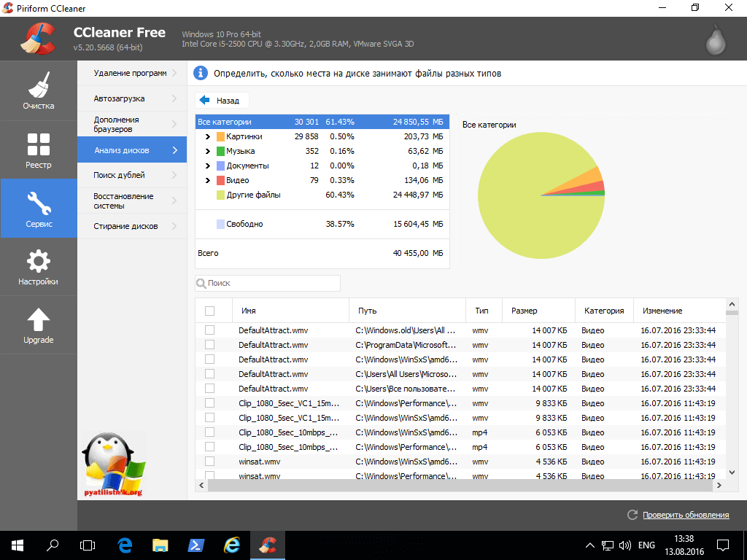Screen dimensions: 747x560
Task: Open taskbar search magnifier
Action: [x=53, y=545]
